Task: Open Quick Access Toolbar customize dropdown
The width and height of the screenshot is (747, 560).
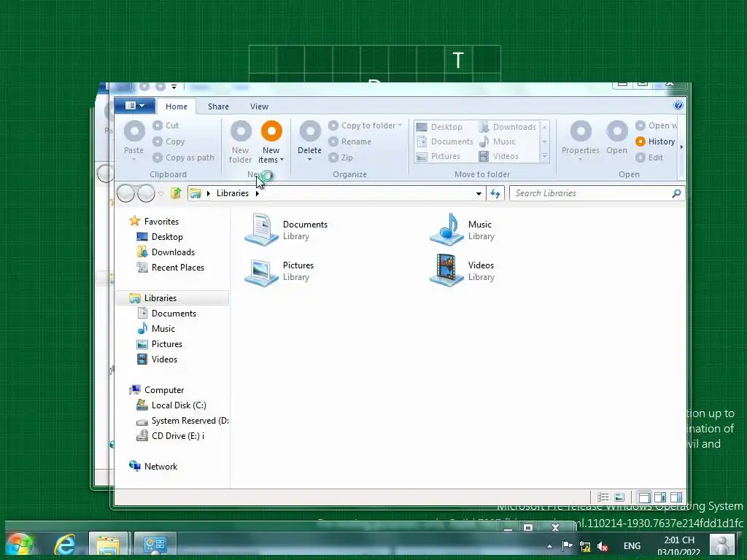Action: coord(174,87)
